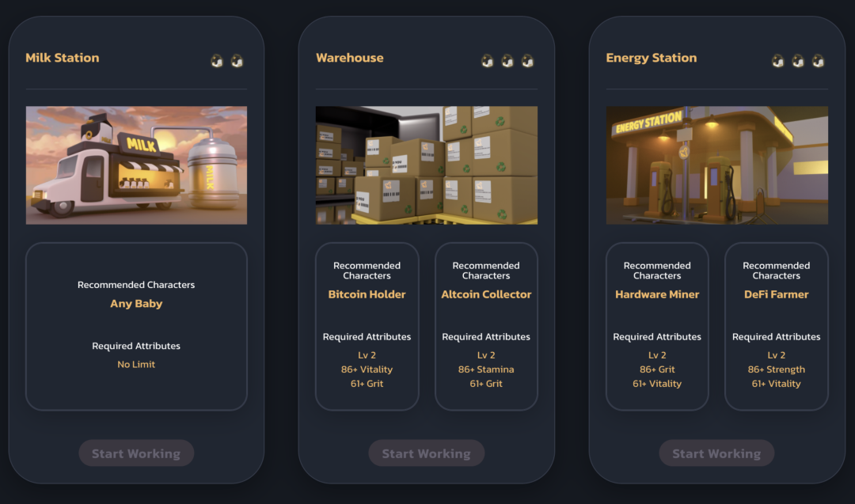The height and width of the screenshot is (504, 855).
Task: Click the middle baby slot icon in Warehouse
Action: [507, 61]
